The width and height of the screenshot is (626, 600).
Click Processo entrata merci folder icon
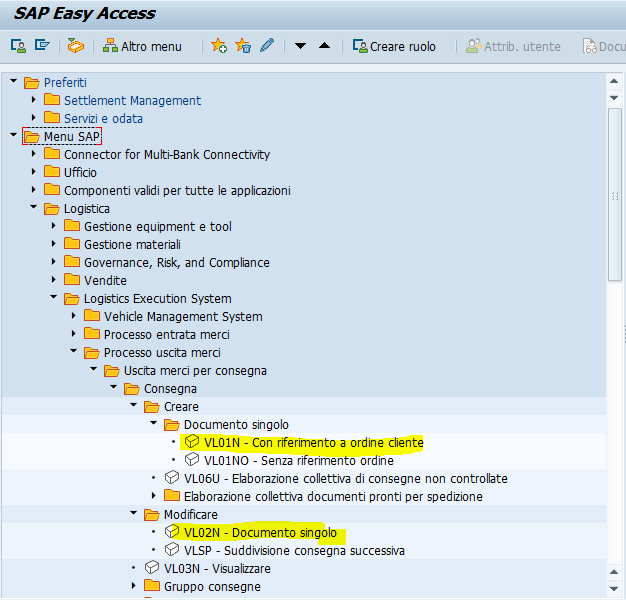92,333
